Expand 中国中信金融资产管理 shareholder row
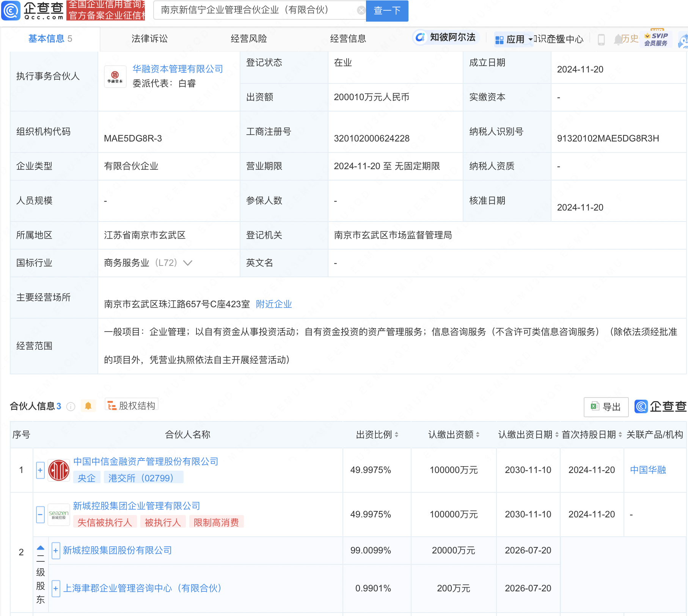The image size is (688, 616). [x=41, y=470]
